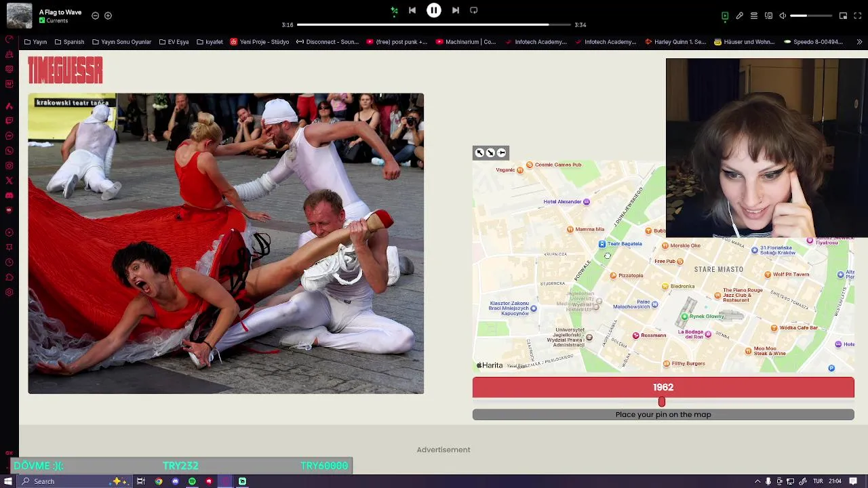Image resolution: width=868 pixels, height=488 pixels.
Task: Open the Spanish bookmarks folder
Action: (x=69, y=42)
